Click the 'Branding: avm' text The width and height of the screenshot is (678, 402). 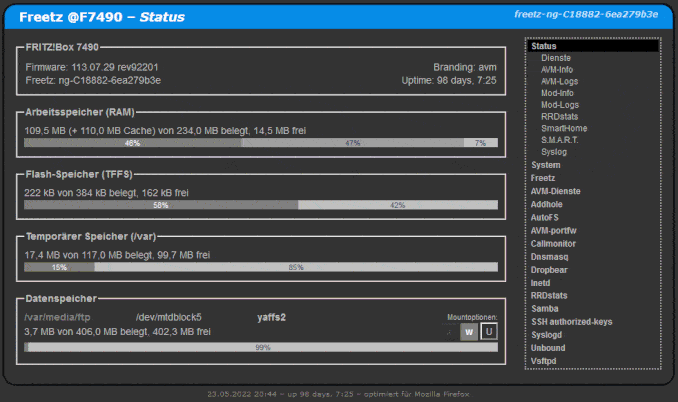[465, 67]
